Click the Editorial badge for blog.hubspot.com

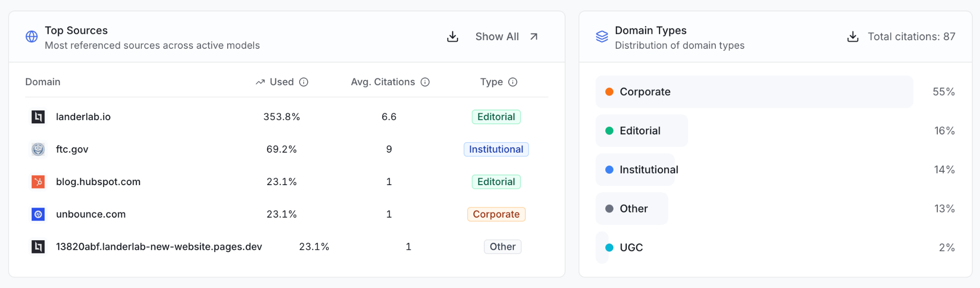496,182
